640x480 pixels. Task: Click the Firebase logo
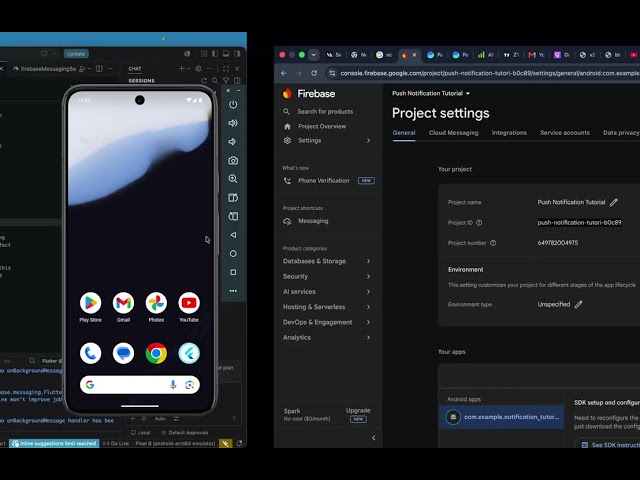click(x=309, y=93)
